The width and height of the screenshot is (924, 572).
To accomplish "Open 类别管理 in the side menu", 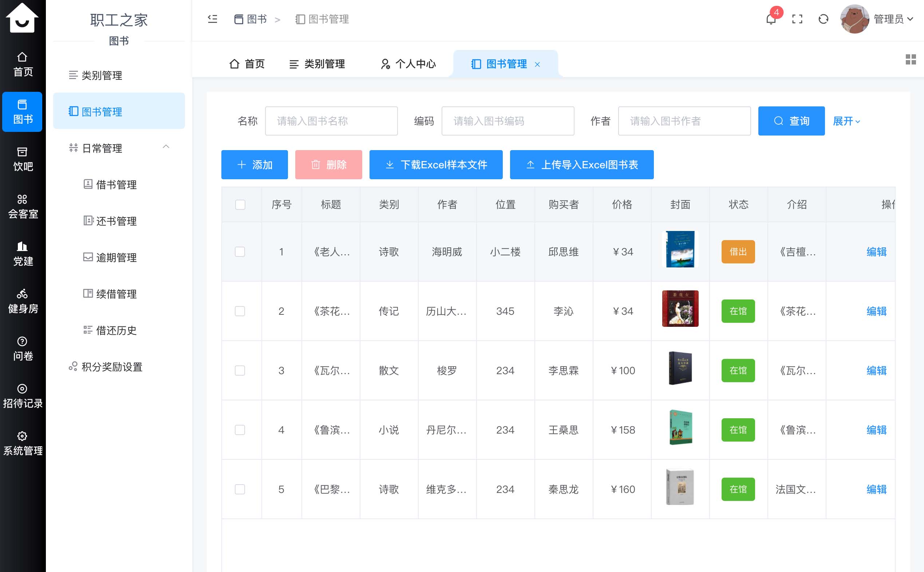I will 119,75.
